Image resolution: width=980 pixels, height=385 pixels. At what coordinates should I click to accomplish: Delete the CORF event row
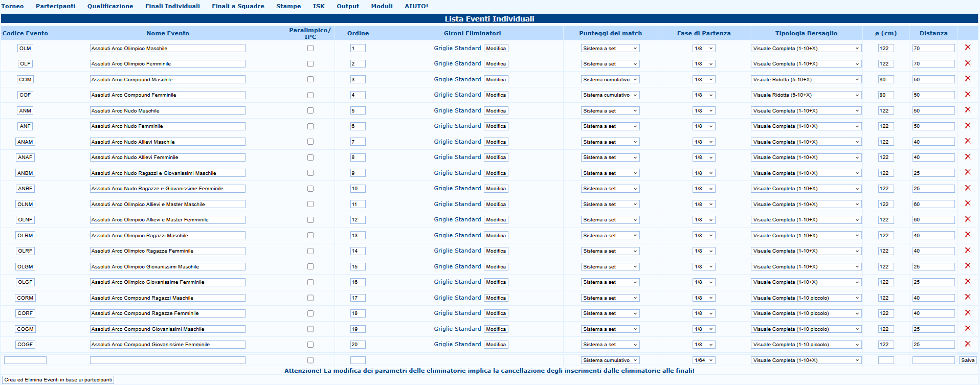click(x=967, y=313)
